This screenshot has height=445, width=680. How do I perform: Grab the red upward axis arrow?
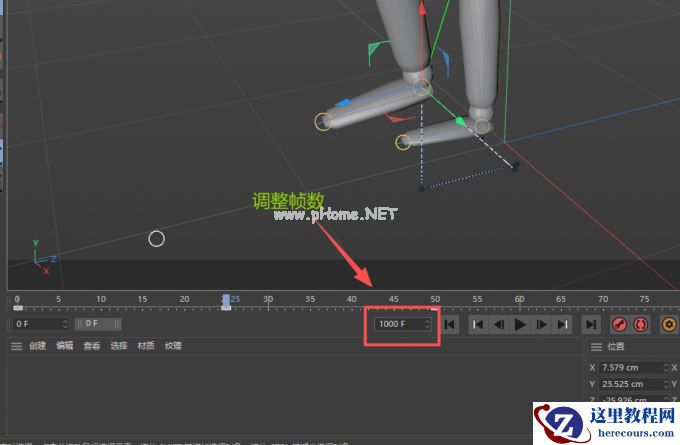(422, 11)
